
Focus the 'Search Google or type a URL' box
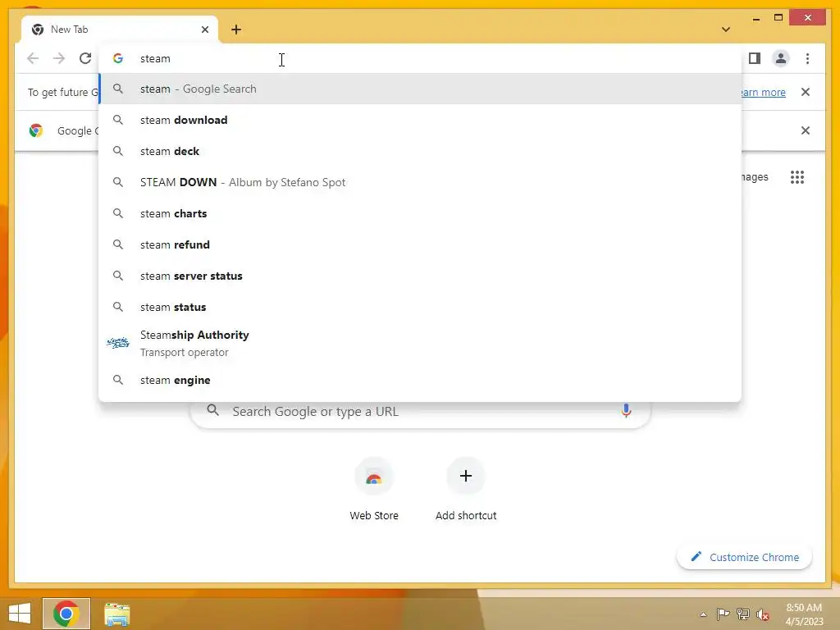coord(420,412)
